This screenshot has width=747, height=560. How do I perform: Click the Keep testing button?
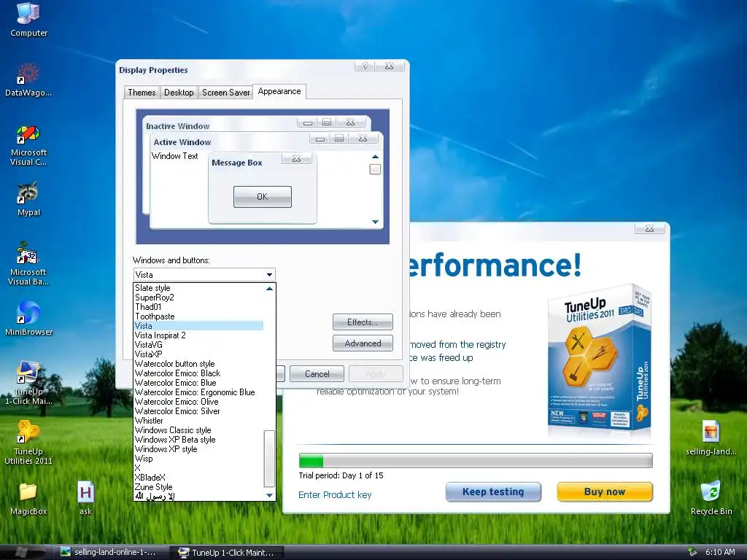(493, 492)
